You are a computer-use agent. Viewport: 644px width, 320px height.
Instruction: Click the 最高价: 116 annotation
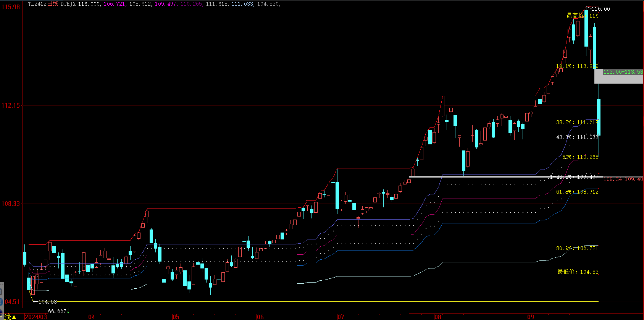(x=583, y=16)
